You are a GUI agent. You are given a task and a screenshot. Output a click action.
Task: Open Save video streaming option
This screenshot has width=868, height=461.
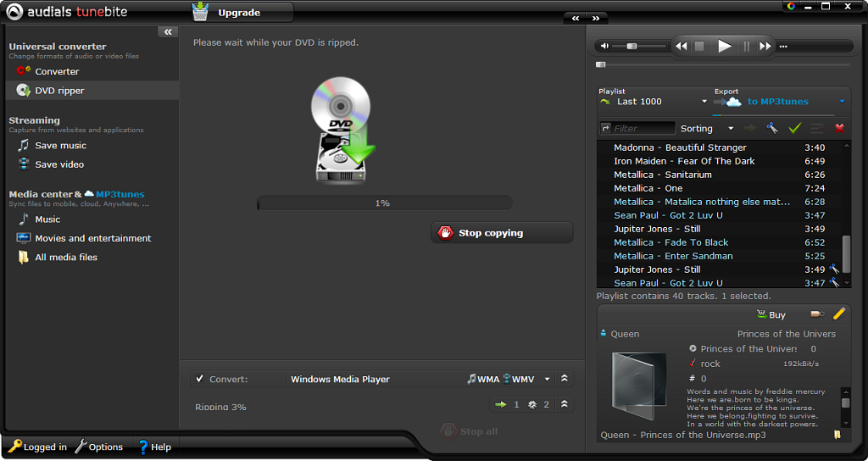[x=50, y=164]
